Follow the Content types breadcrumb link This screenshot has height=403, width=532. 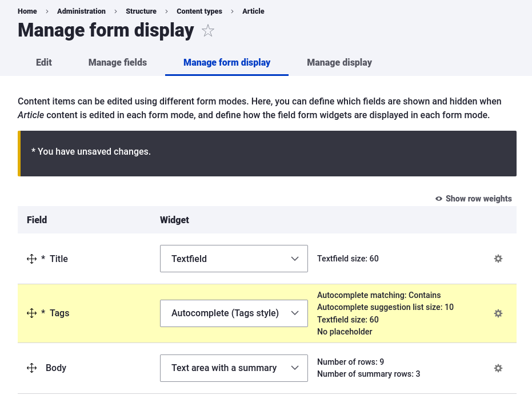[199, 11]
